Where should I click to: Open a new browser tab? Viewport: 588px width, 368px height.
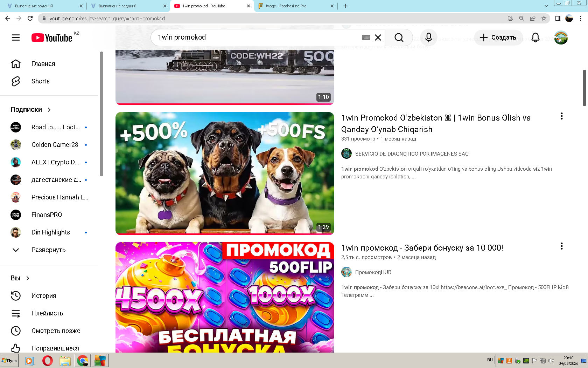[x=345, y=6]
